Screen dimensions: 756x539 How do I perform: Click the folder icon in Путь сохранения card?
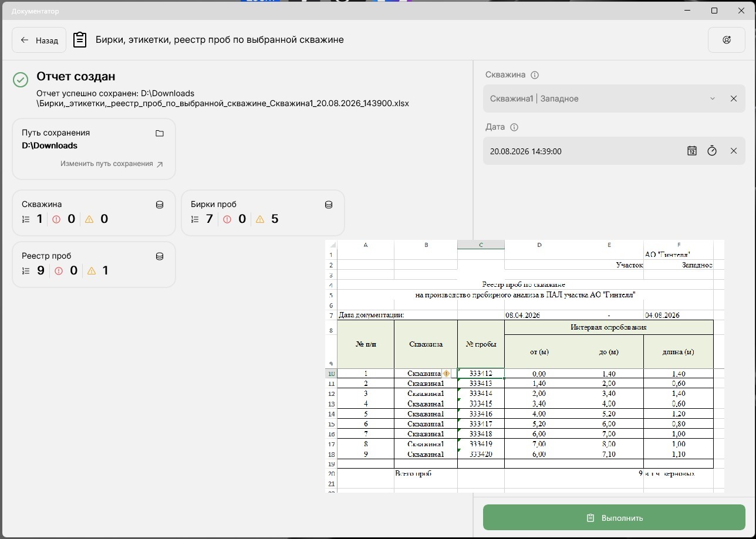(160, 134)
